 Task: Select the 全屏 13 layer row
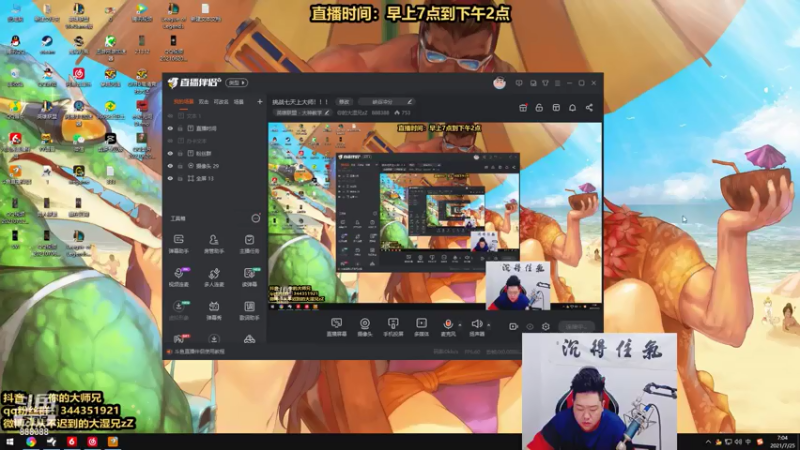[214, 179]
